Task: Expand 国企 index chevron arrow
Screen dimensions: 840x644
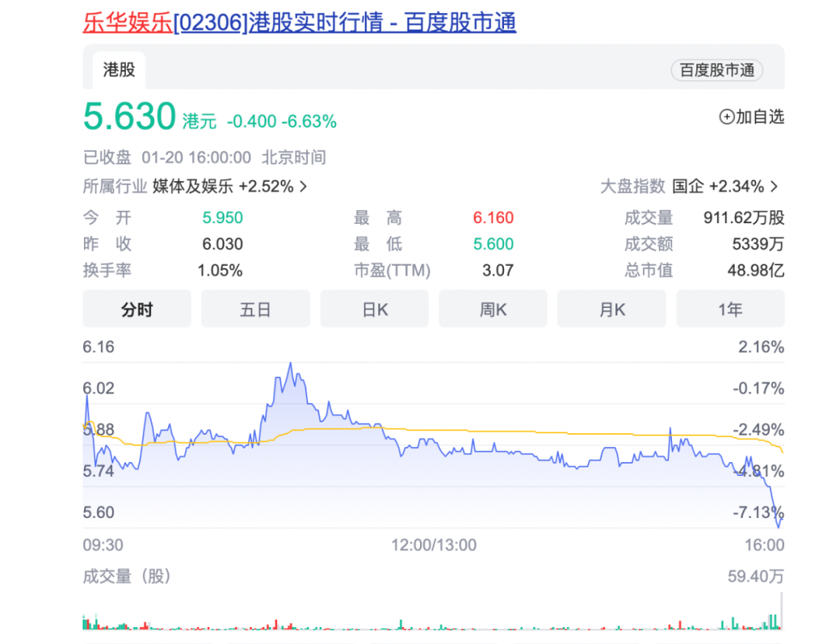Action: point(774,187)
